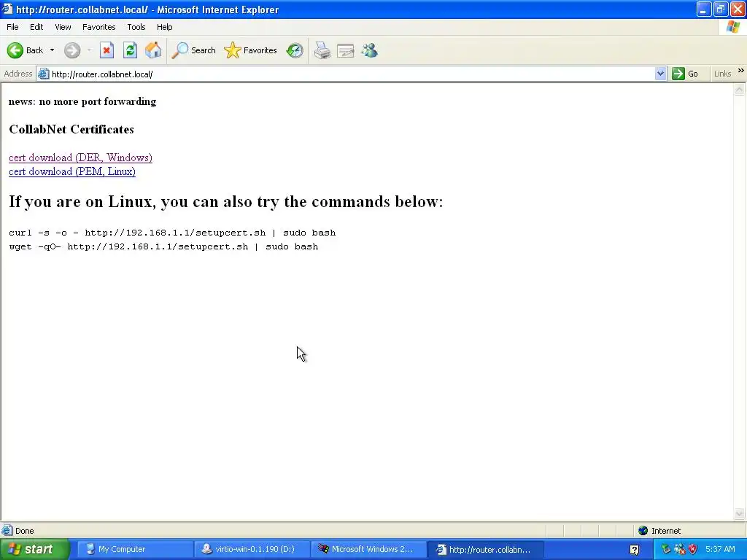Expand the Address bar dropdown arrow
The image size is (747, 560).
pos(660,74)
